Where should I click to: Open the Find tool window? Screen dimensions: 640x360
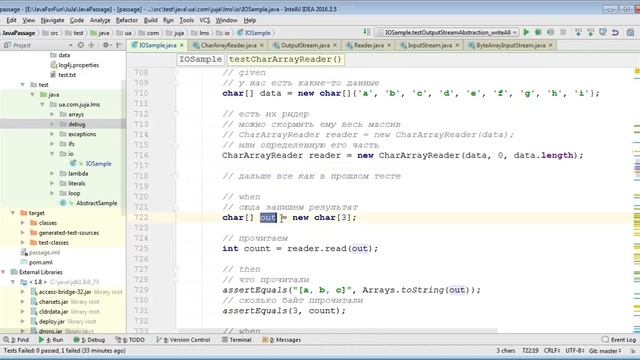[x=16, y=340]
